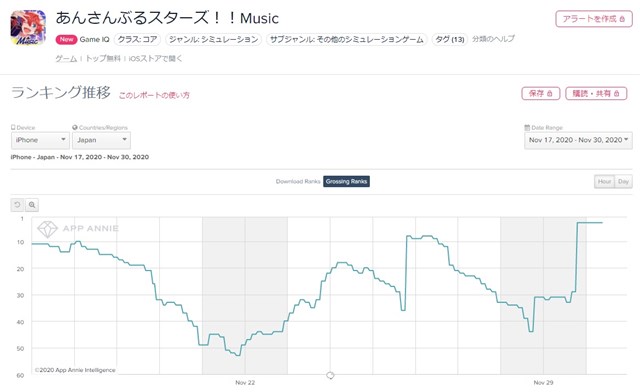Click the chart reset zoom icon
This screenshot has height=392, width=640.
[x=17, y=205]
